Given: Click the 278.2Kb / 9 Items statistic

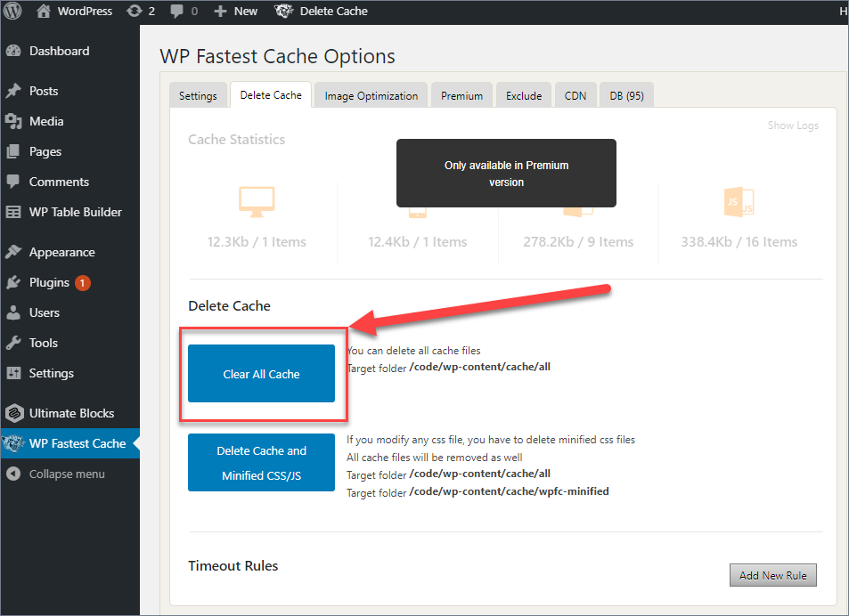Looking at the screenshot, I should pyautogui.click(x=578, y=242).
